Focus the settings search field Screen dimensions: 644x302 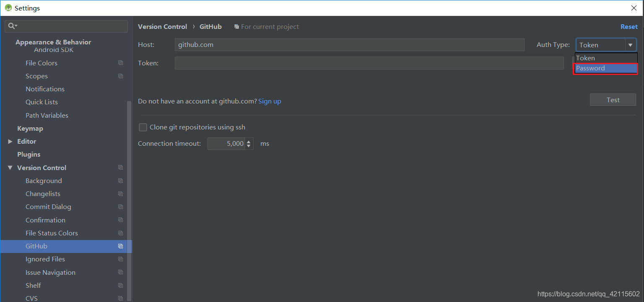coord(66,26)
